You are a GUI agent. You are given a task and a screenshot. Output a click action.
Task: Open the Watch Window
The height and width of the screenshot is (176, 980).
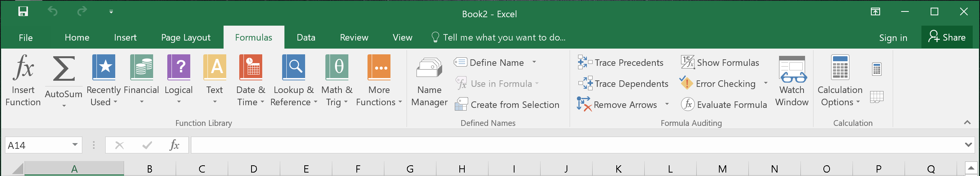[792, 80]
